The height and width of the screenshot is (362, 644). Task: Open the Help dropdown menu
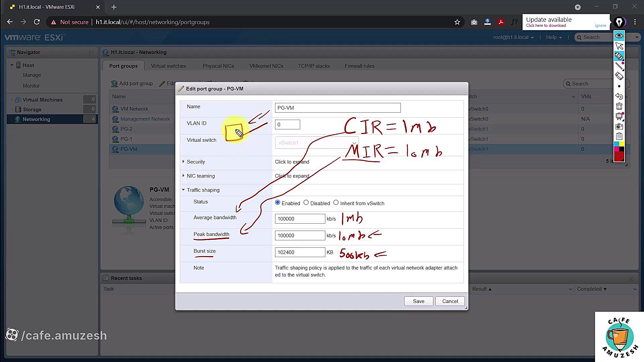(553, 37)
